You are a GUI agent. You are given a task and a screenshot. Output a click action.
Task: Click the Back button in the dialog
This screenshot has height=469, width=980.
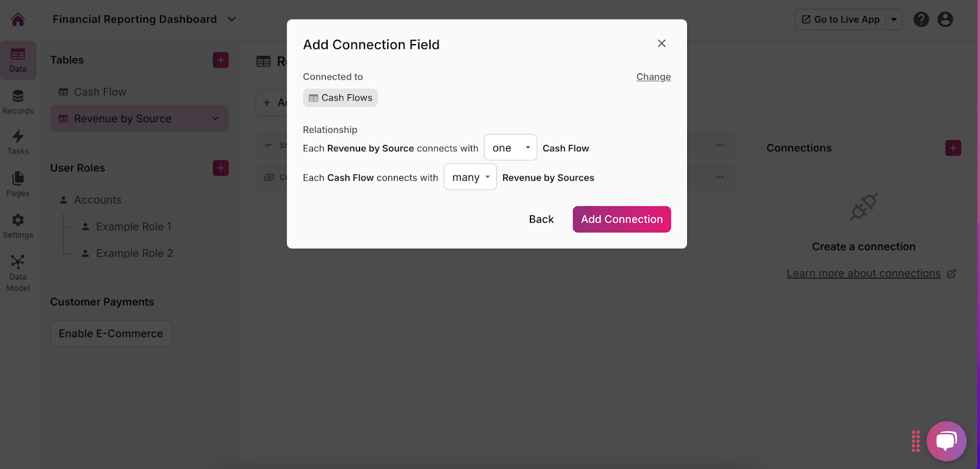541,219
